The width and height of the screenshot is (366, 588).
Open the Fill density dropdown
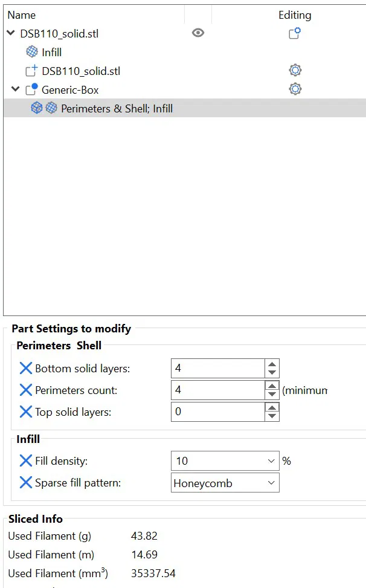click(x=271, y=461)
